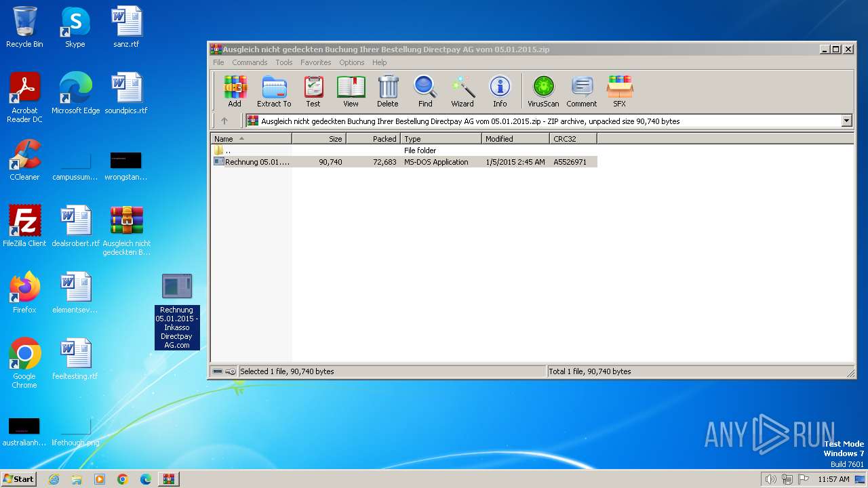
Task: Select wrongstan desktop thumbnail file
Action: tap(126, 166)
